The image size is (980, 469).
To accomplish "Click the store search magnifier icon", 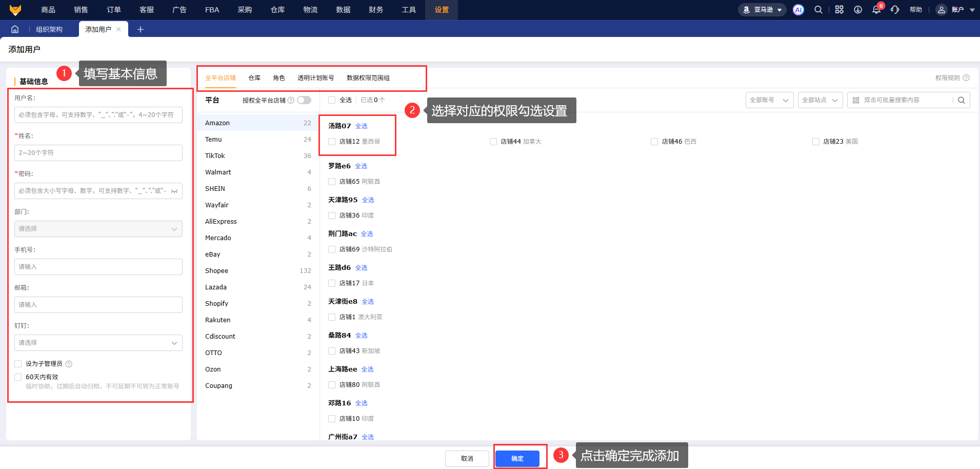I will point(962,100).
